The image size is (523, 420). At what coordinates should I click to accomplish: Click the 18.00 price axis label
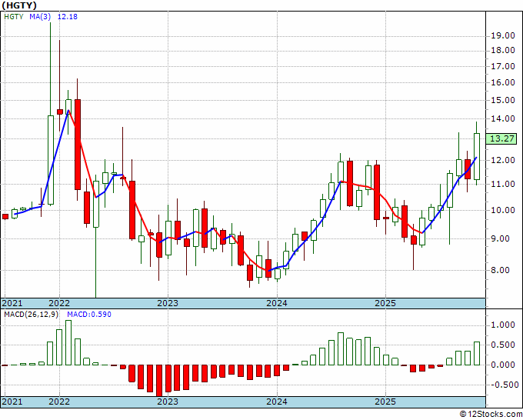[503, 50]
